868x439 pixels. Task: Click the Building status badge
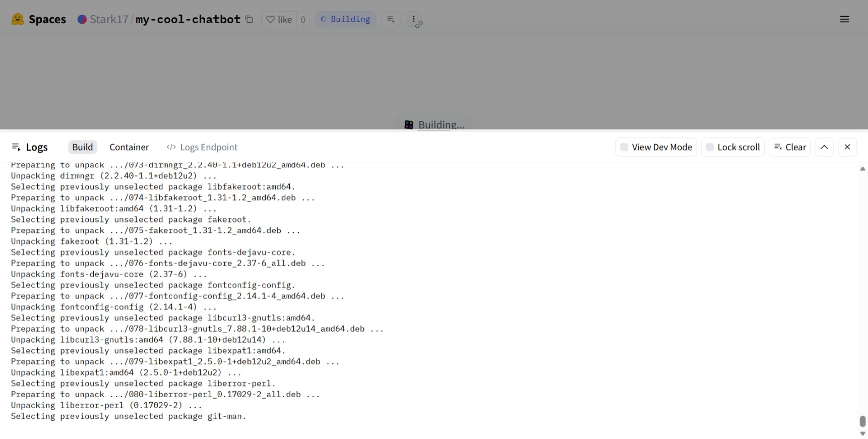(x=346, y=19)
